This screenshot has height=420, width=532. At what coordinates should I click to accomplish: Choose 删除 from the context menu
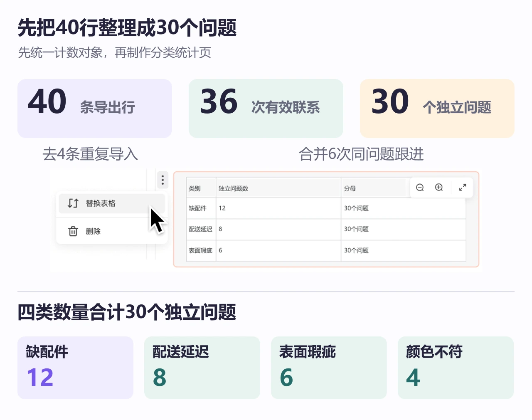112,231
